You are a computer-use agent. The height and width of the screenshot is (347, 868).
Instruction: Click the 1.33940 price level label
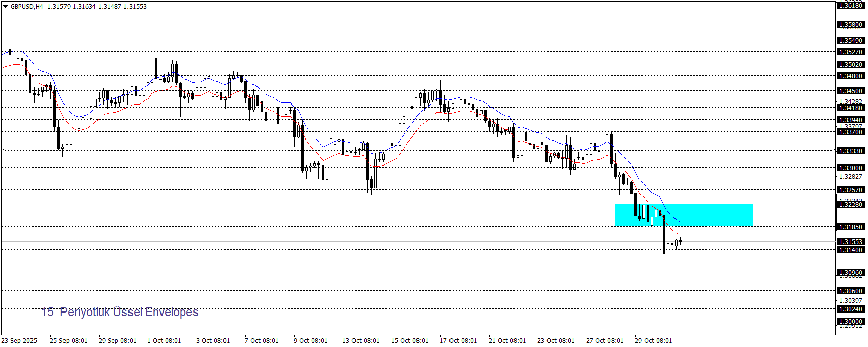(850, 120)
